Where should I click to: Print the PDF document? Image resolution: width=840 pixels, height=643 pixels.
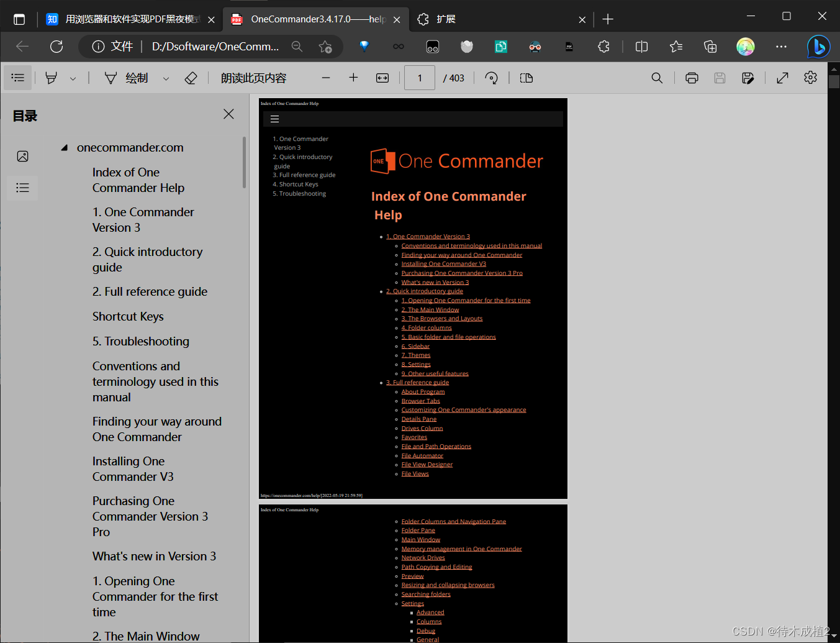click(x=692, y=78)
